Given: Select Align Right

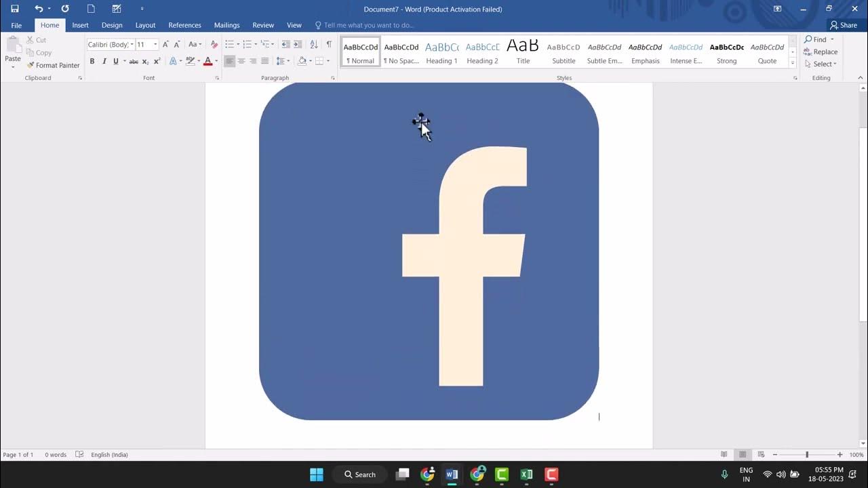Looking at the screenshot, I should [x=253, y=61].
